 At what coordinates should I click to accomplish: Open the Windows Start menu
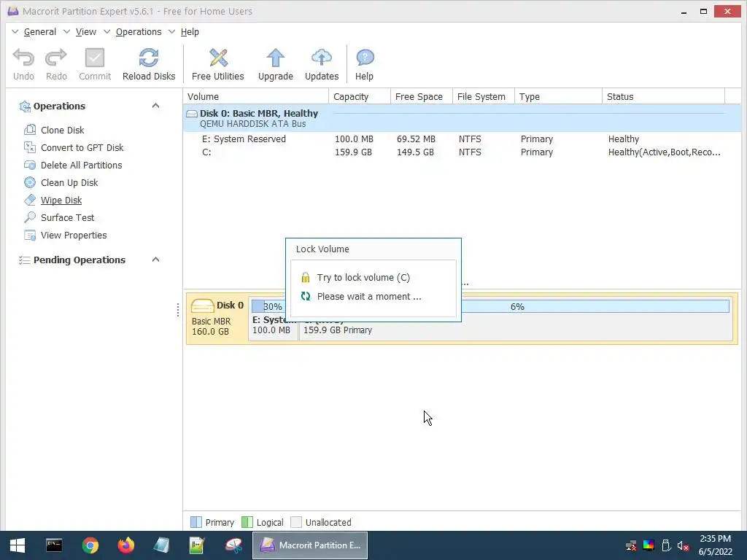pos(18,545)
